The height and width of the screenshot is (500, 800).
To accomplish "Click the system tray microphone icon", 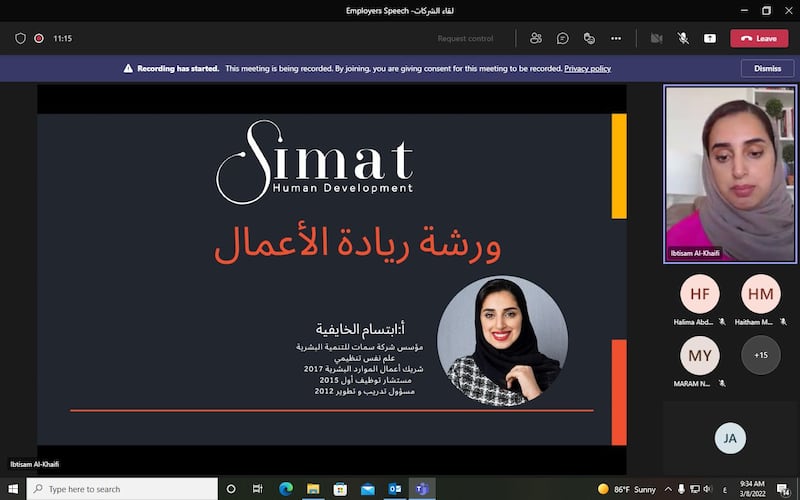I will pos(681,489).
